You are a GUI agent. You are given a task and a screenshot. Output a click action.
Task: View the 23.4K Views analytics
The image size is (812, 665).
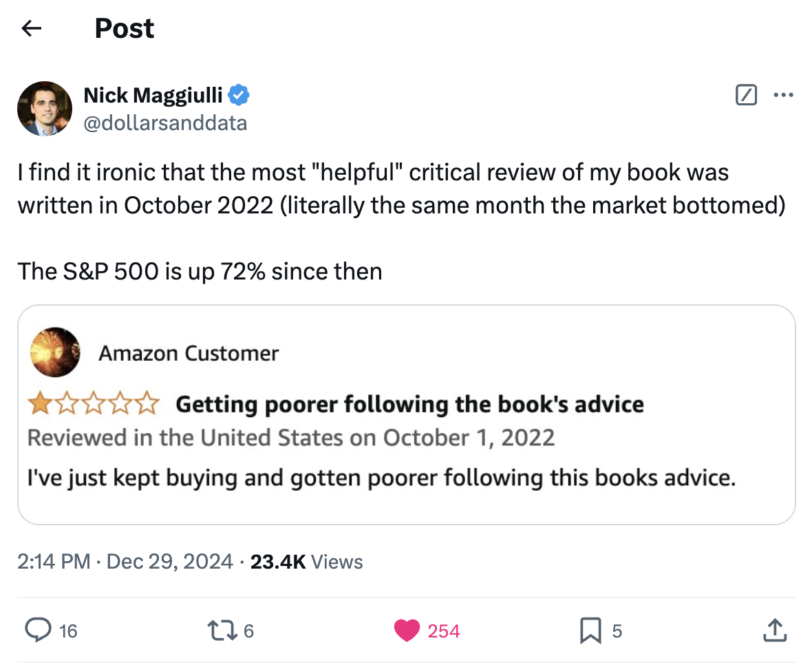click(x=306, y=562)
